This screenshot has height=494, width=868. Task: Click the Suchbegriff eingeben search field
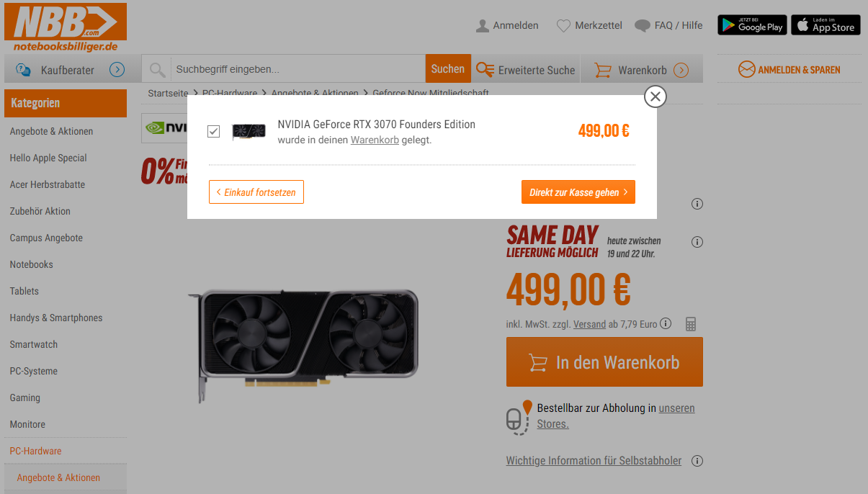click(x=297, y=69)
